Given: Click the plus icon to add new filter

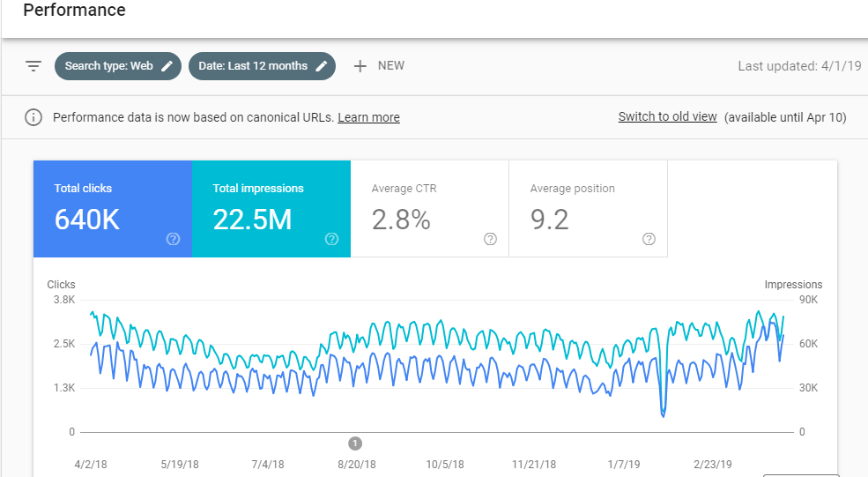Looking at the screenshot, I should tap(360, 66).
